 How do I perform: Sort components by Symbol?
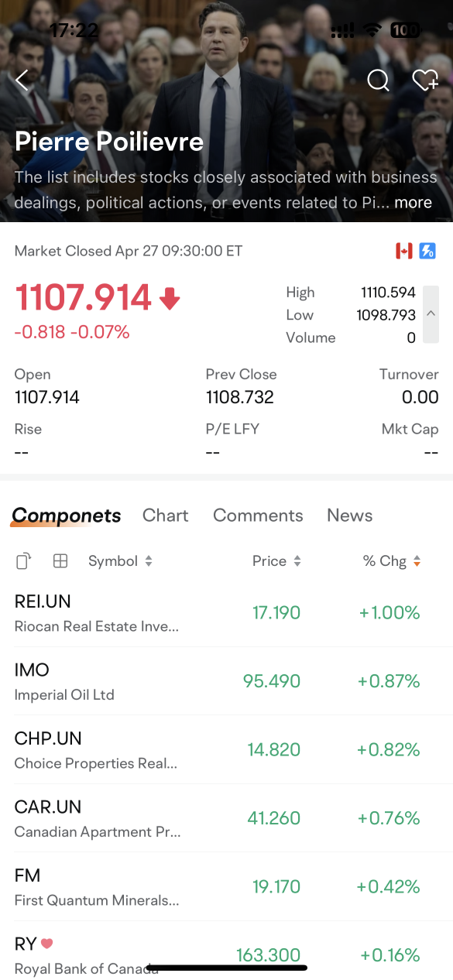120,561
